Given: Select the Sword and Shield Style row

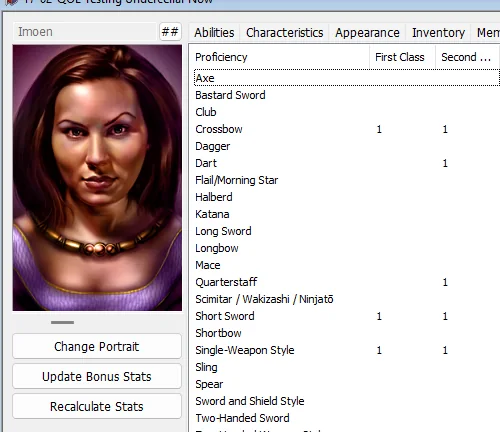Looking at the screenshot, I should [347, 401].
